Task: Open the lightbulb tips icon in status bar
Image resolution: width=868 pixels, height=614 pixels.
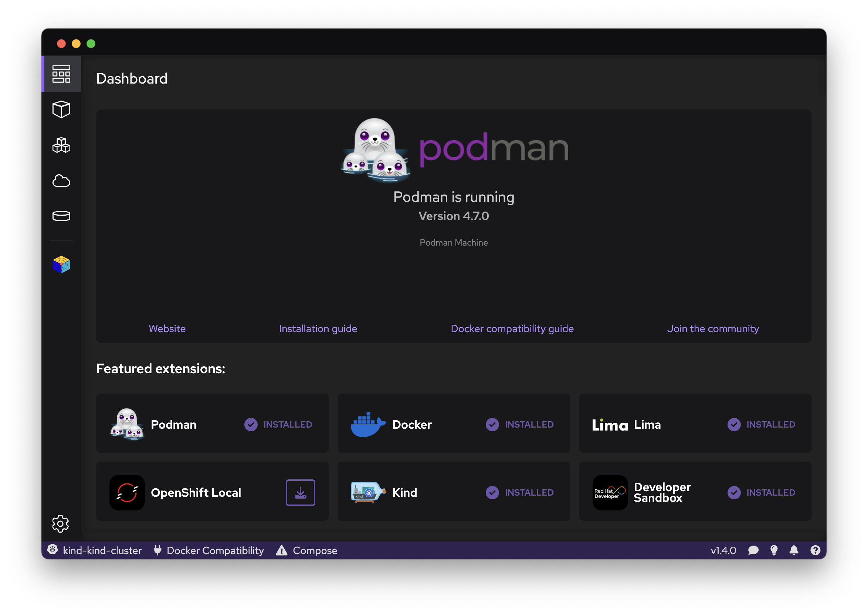Action: pos(774,550)
